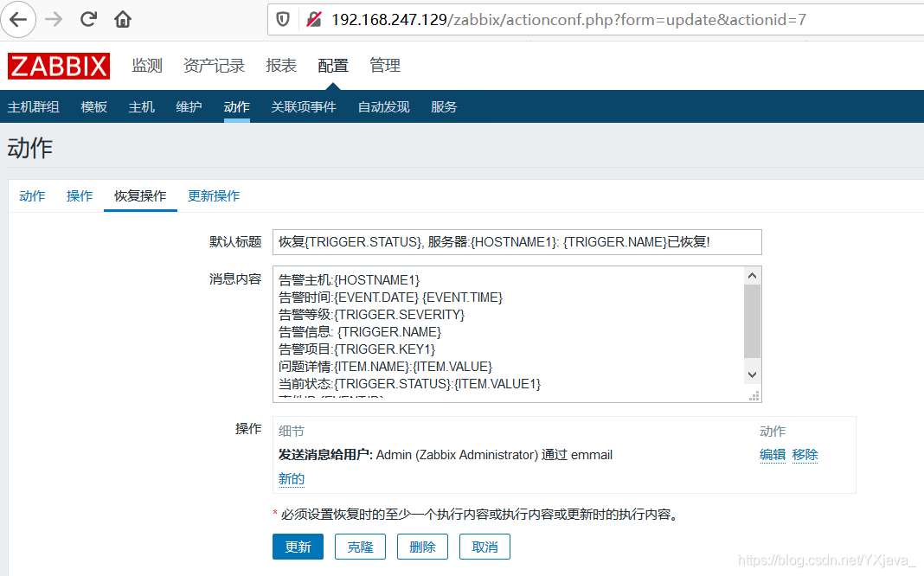Image resolution: width=924 pixels, height=576 pixels.
Task: Click the line 告警主机:{HOSTNAME1}
Action: pos(349,279)
